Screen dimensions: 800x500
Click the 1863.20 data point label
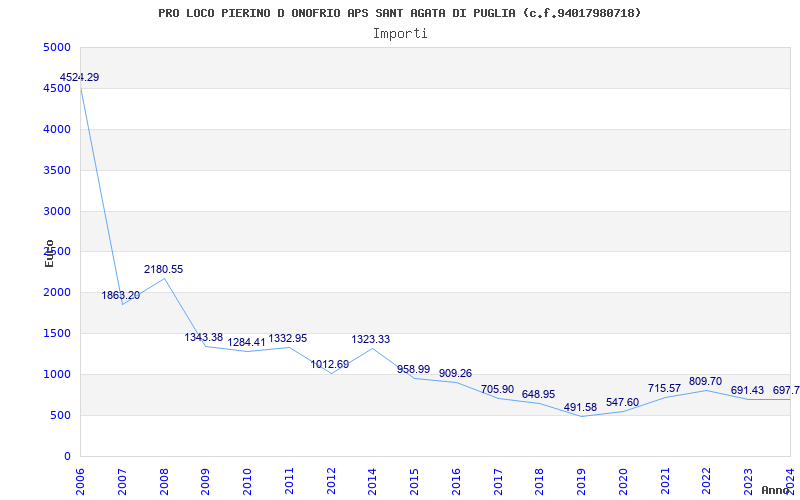coord(121,296)
